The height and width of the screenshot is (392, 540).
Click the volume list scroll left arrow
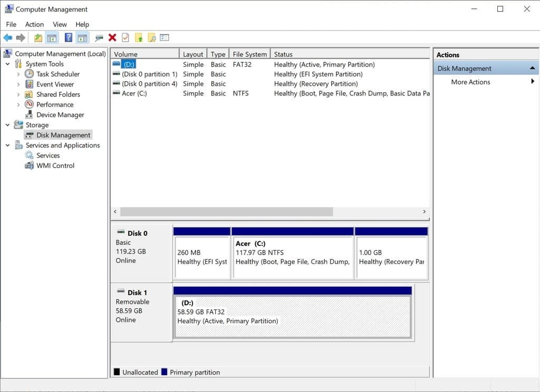pos(115,212)
